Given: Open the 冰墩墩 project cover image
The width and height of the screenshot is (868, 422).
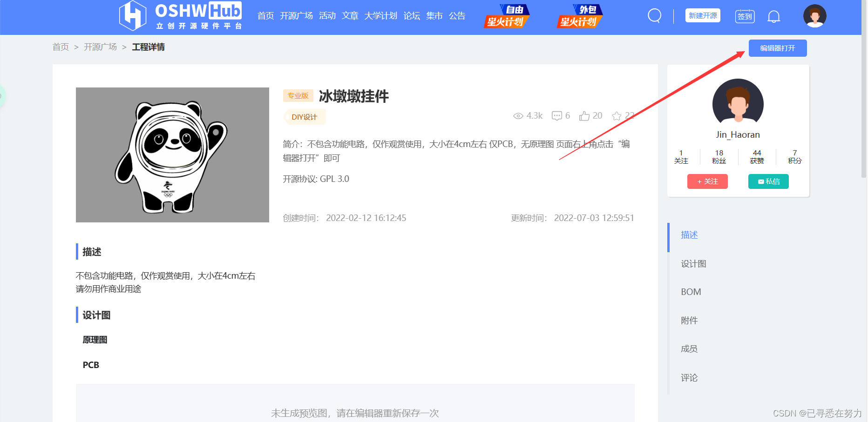Looking at the screenshot, I should click(x=172, y=155).
